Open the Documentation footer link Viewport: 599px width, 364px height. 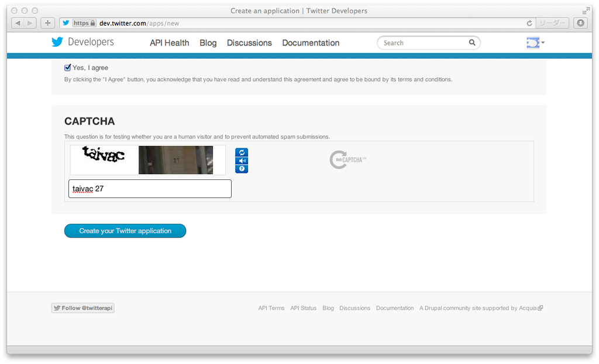click(395, 308)
